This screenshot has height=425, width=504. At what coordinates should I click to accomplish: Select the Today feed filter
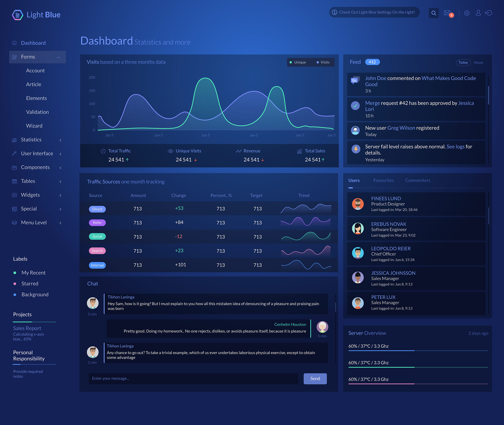[463, 62]
